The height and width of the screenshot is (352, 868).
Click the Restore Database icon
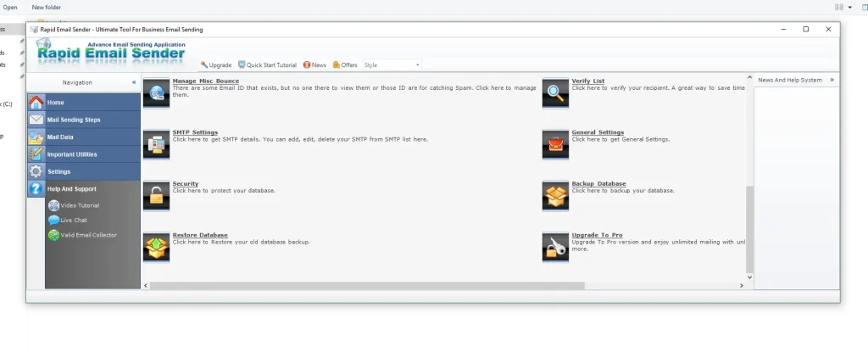click(156, 246)
